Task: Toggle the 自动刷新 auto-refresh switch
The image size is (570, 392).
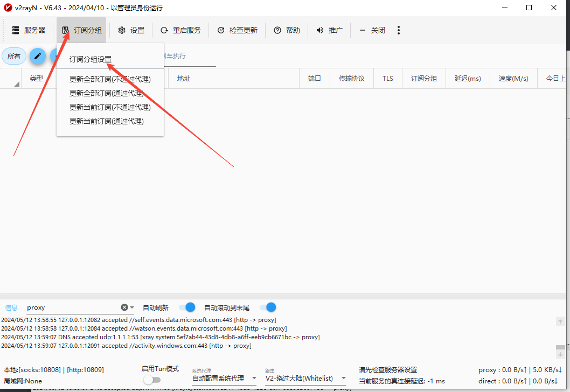Action: point(186,307)
